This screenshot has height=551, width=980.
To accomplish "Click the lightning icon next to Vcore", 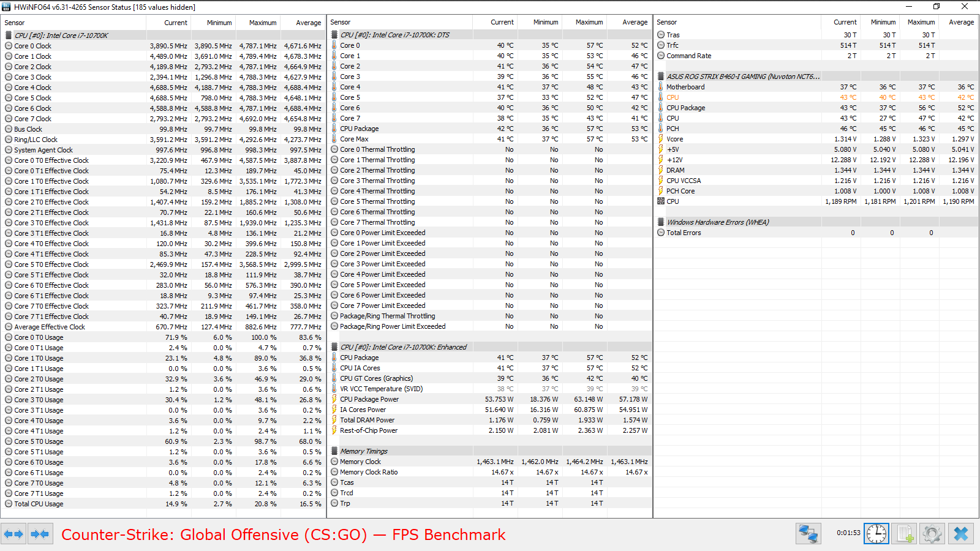I will [x=661, y=139].
